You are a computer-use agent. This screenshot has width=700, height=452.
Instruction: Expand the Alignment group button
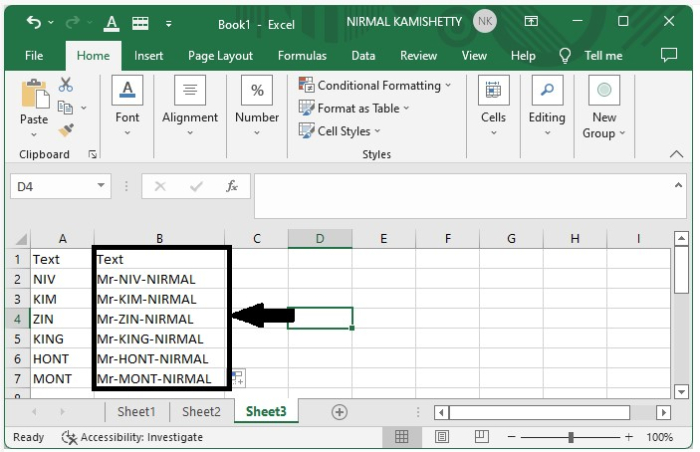click(190, 105)
